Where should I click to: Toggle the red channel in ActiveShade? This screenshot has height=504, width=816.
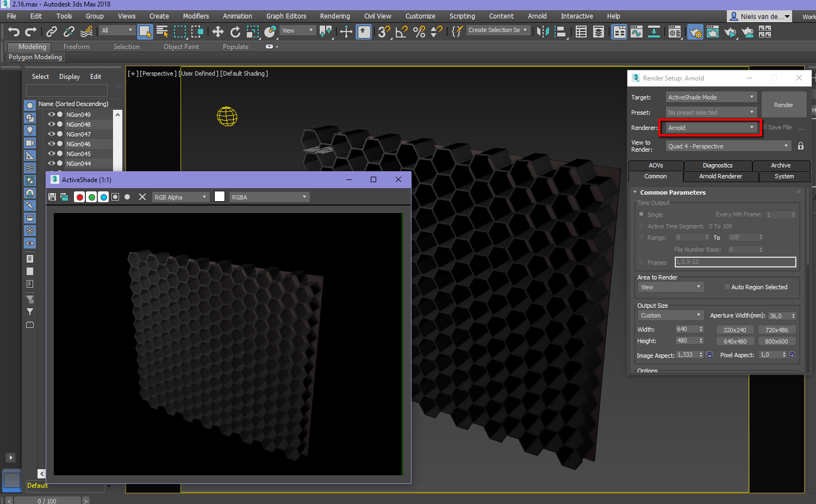point(80,197)
